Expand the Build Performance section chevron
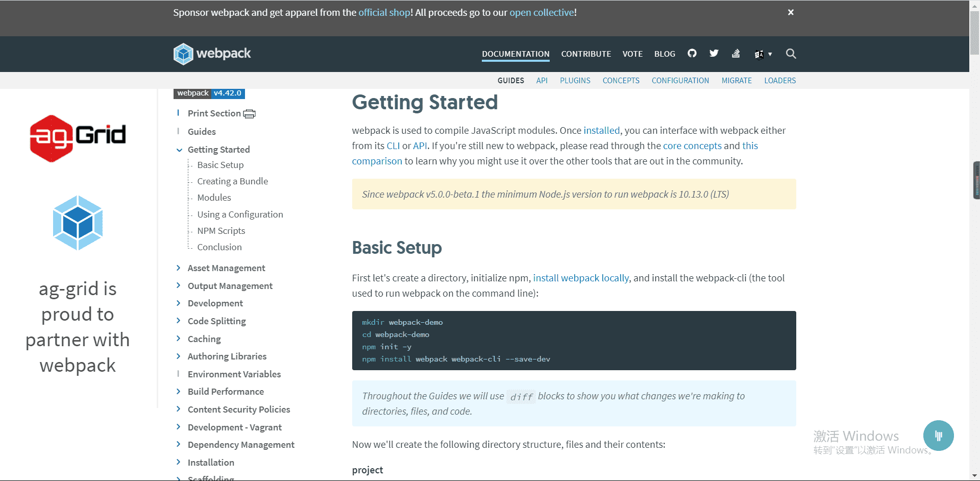 click(178, 391)
